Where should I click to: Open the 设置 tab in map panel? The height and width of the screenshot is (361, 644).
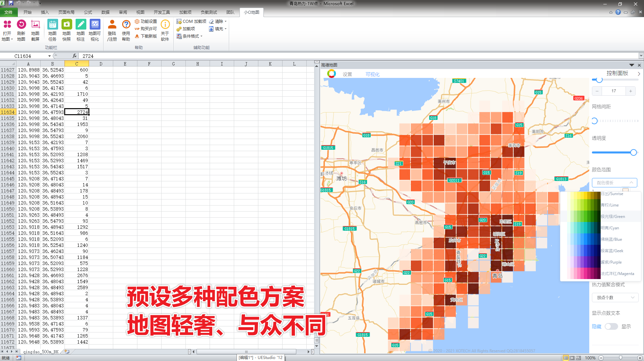tap(347, 74)
